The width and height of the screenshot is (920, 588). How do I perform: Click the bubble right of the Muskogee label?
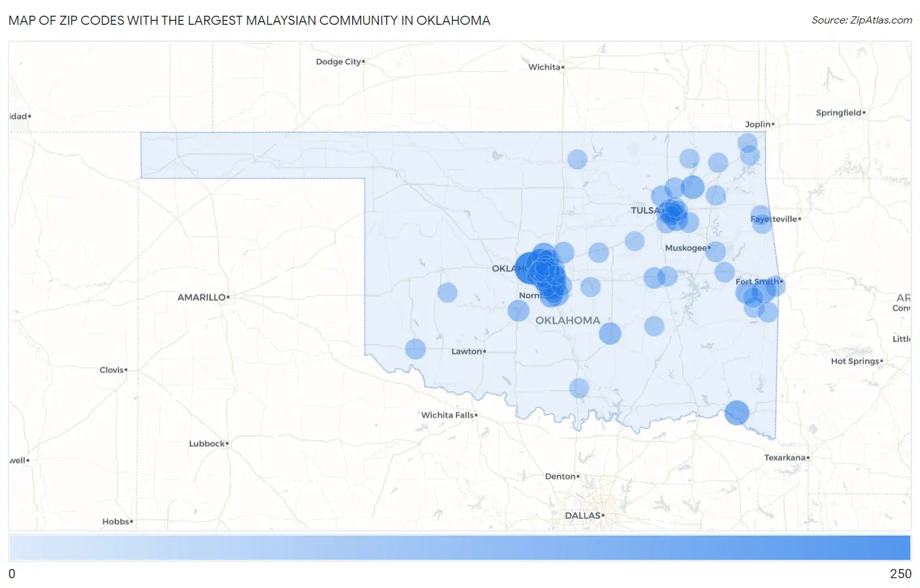[716, 252]
